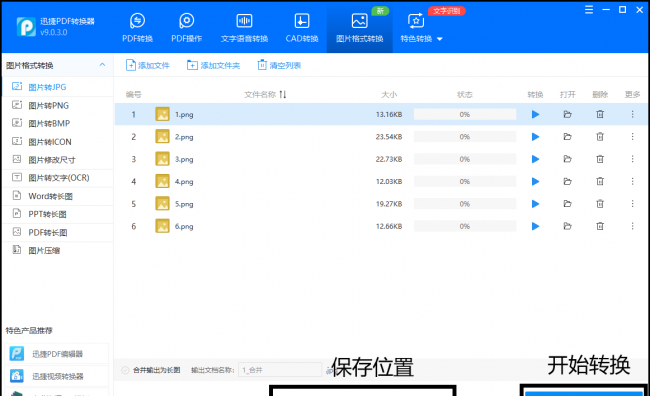Open the PDF操作 tab
This screenshot has height=396, width=650.
point(187,28)
